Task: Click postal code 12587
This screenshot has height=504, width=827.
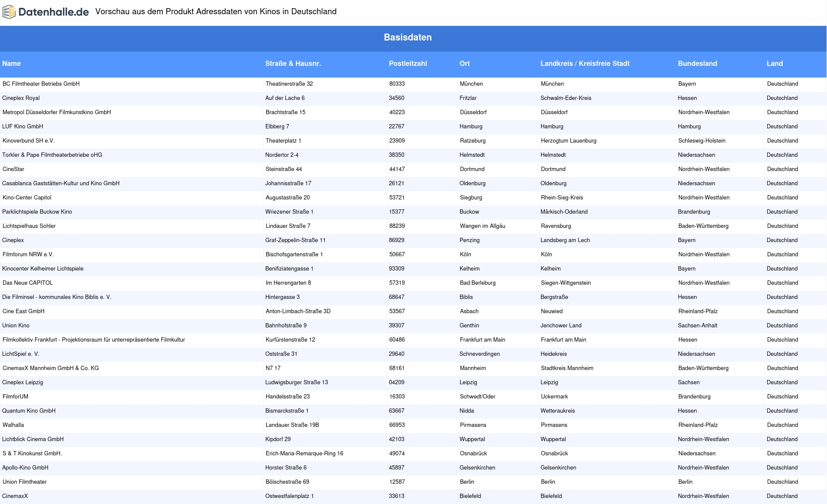Action: click(397, 482)
